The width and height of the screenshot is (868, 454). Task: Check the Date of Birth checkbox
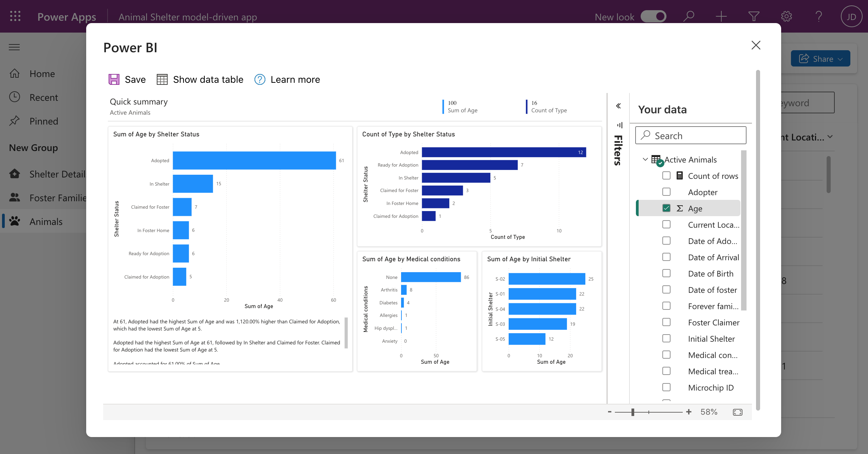point(666,273)
